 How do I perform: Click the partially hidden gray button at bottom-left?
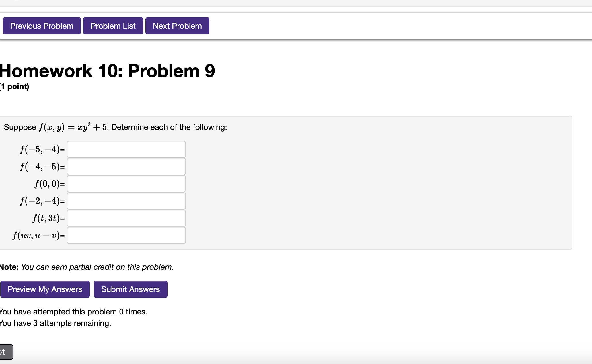pos(6,352)
